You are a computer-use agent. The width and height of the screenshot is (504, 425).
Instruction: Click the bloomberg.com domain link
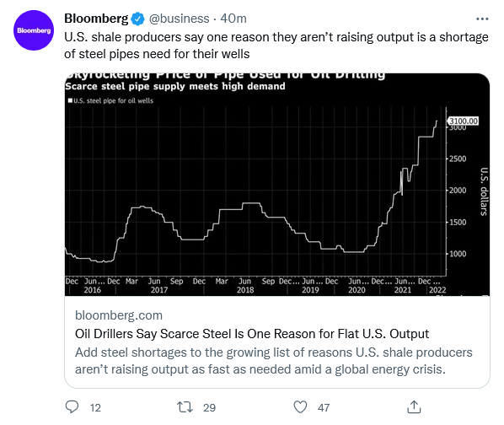(119, 315)
